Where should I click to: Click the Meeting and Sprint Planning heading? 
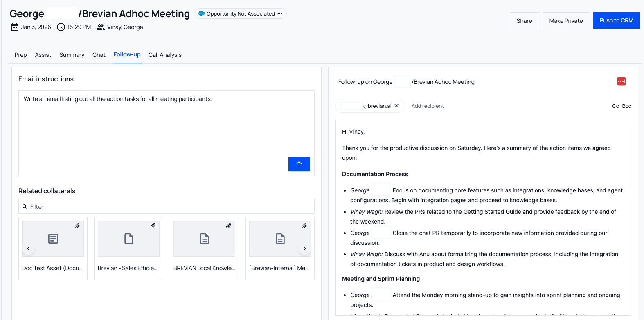coord(381,279)
